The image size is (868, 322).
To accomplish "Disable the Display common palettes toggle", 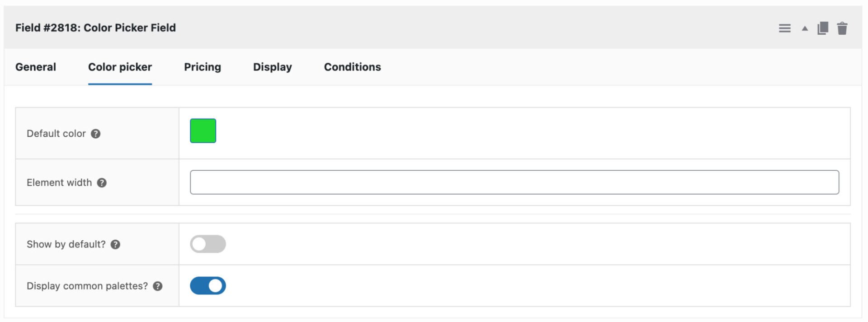I will tap(208, 285).
